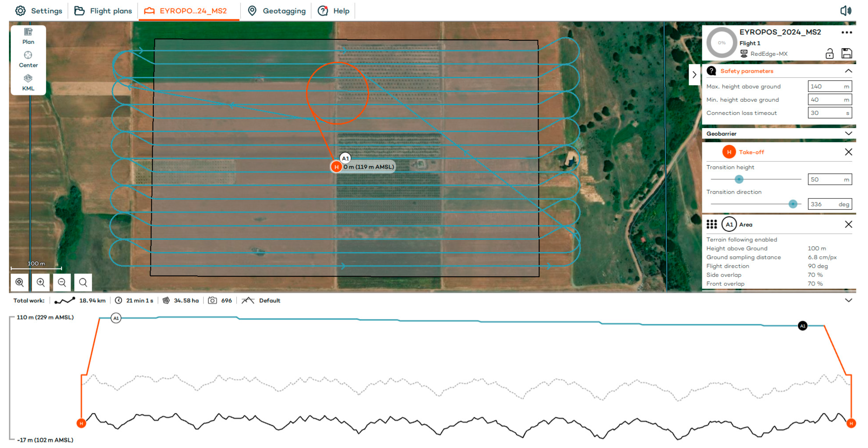The width and height of the screenshot is (868, 448).
Task: Collapse the Safety parameters section
Action: click(x=849, y=71)
